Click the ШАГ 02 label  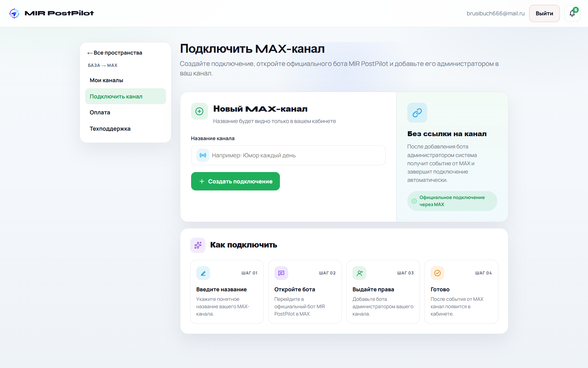327,273
